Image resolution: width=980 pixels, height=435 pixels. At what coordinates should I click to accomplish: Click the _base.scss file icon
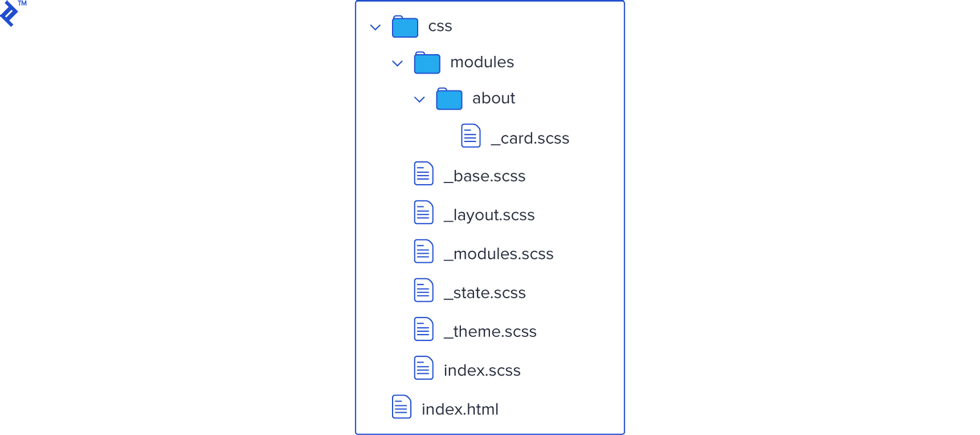(x=423, y=174)
